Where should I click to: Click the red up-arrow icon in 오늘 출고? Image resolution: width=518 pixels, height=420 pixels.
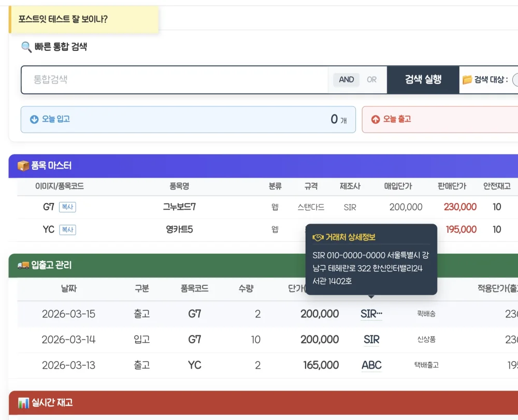point(375,119)
